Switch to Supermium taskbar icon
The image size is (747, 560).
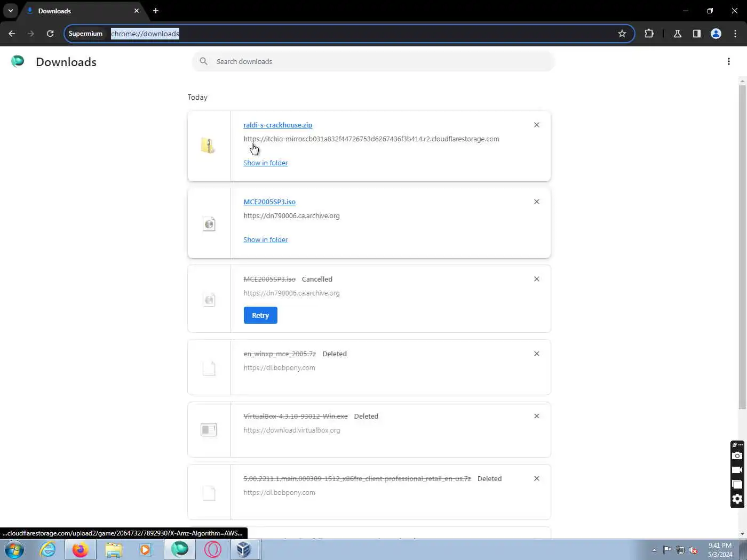click(180, 549)
